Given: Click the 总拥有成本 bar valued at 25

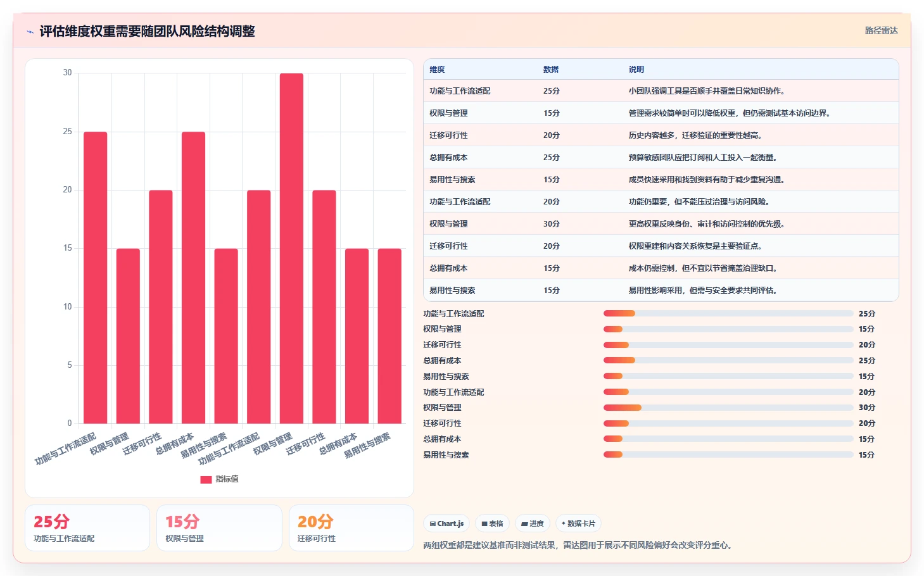Looking at the screenshot, I should tap(193, 277).
